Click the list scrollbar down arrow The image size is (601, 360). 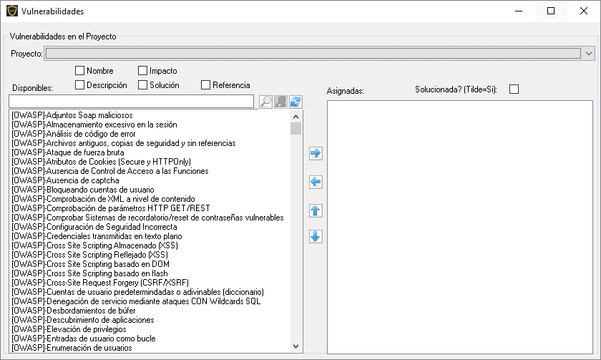(x=296, y=346)
